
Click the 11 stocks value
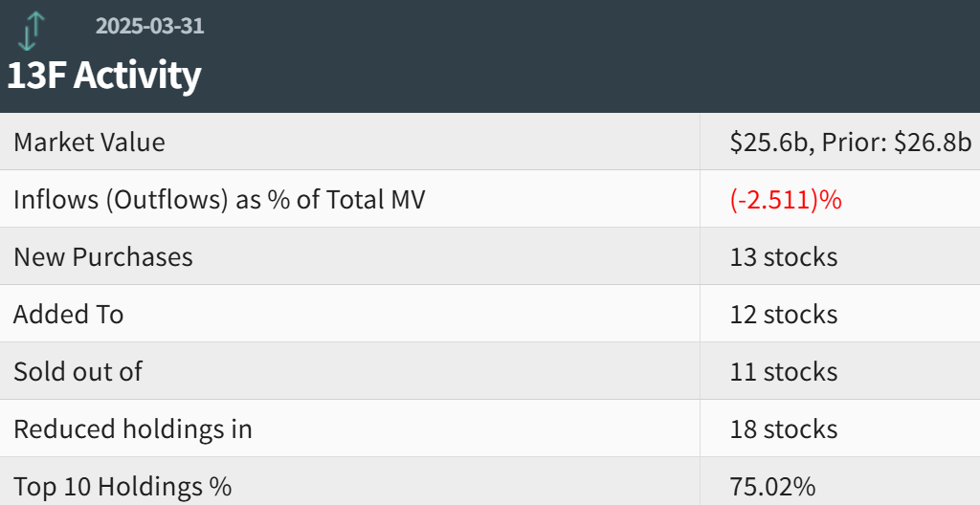pyautogui.click(x=783, y=372)
